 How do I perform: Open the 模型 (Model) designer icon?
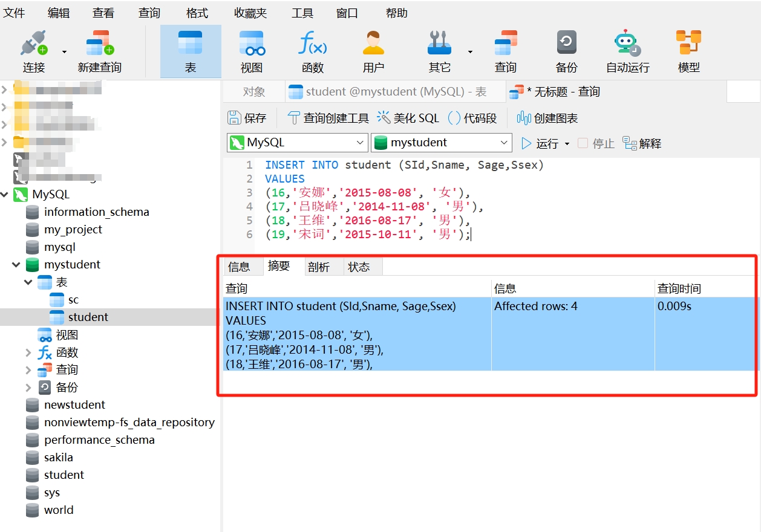pyautogui.click(x=689, y=50)
